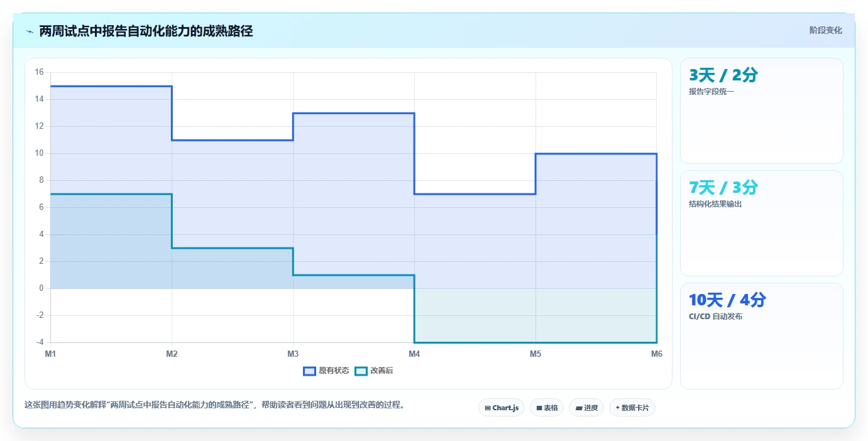Click the chart title 两周试点中报告自动化能力的成熟路径
The width and height of the screenshot is (868, 441).
(x=146, y=31)
